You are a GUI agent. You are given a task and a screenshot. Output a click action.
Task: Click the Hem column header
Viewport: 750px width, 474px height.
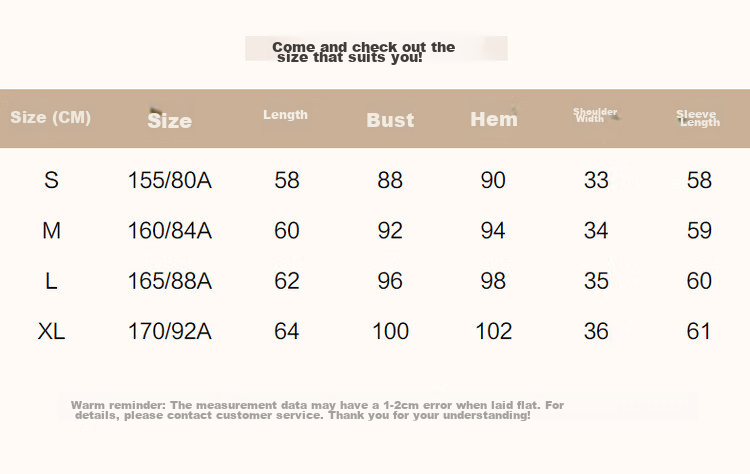(x=494, y=119)
